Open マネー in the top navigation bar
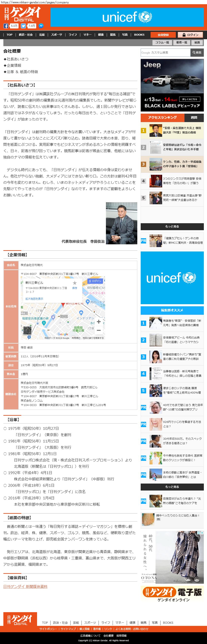The height and width of the screenshot is (644, 207). (x=87, y=35)
